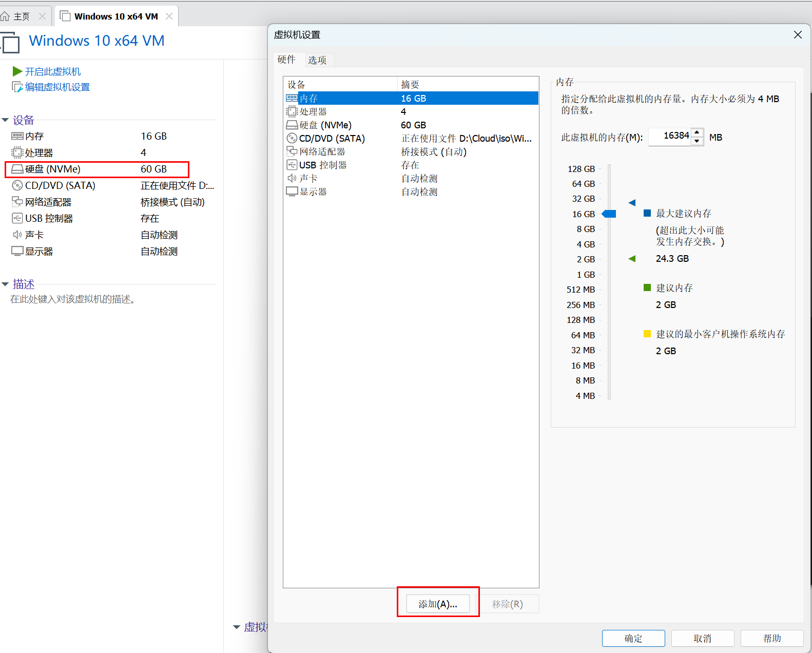Decrease memory with the spinner down arrow
This screenshot has width=812, height=653.
697,141
